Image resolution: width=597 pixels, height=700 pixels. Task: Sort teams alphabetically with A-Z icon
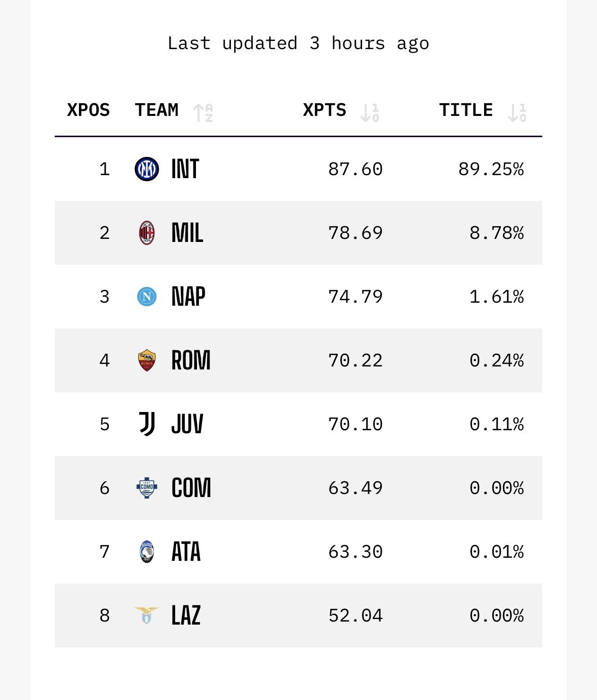coord(203,112)
